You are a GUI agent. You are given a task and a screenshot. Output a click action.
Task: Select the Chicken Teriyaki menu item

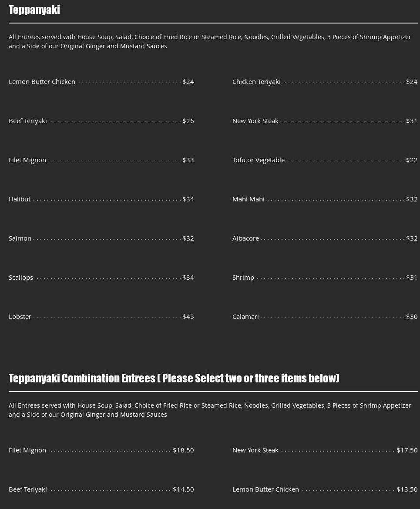click(x=256, y=82)
